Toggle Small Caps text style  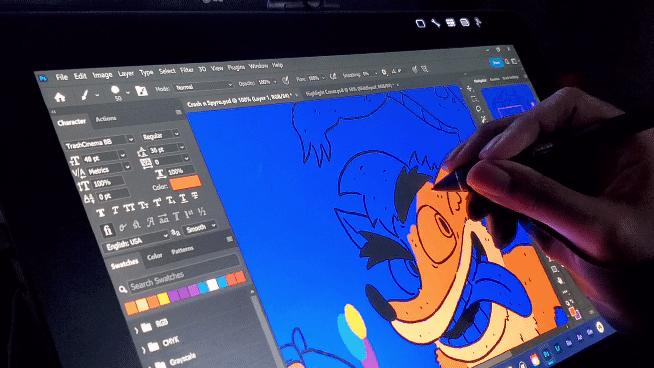pyautogui.click(x=143, y=206)
